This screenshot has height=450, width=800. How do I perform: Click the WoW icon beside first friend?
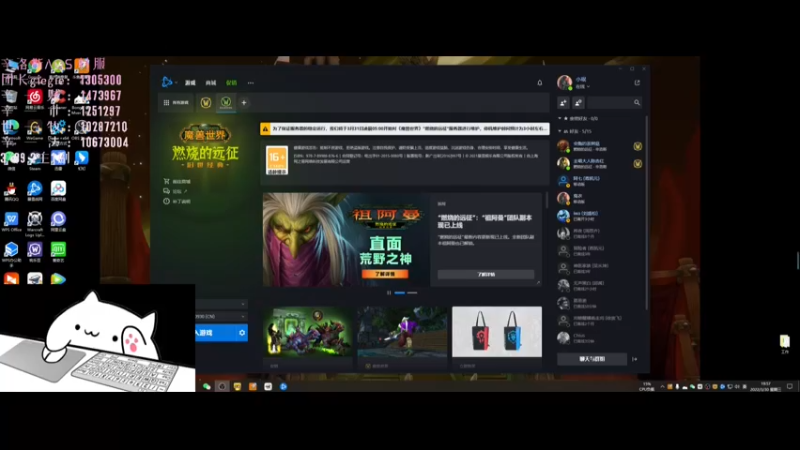click(x=638, y=146)
